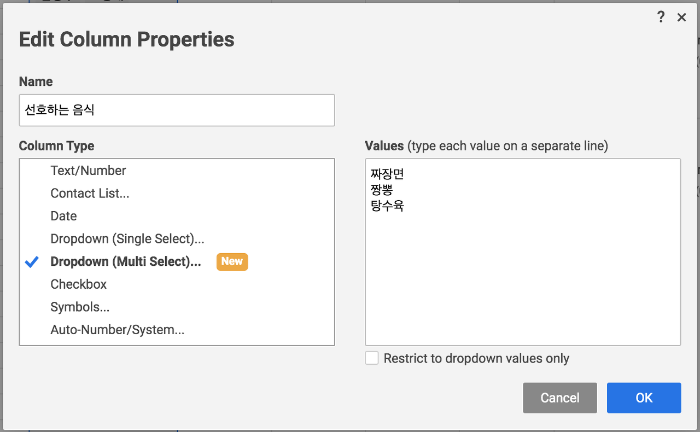Choose Symbols... column type
The height and width of the screenshot is (432, 700).
[80, 307]
